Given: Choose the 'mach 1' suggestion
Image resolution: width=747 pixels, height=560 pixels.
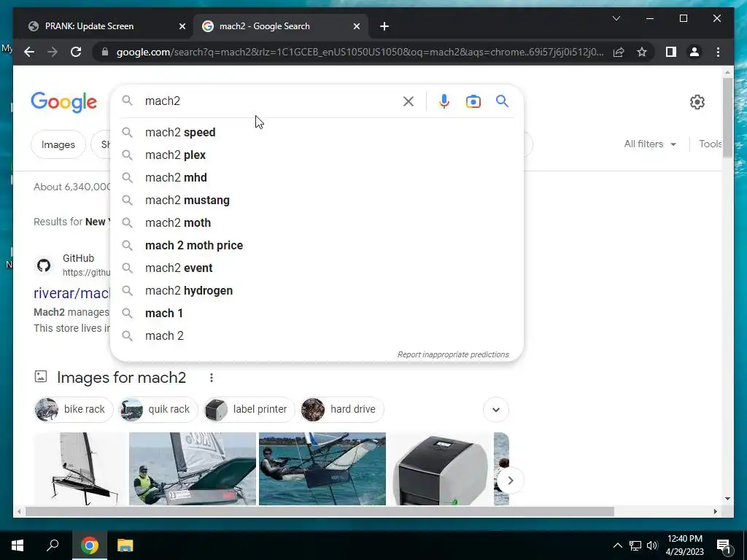Looking at the screenshot, I should 317,314.
